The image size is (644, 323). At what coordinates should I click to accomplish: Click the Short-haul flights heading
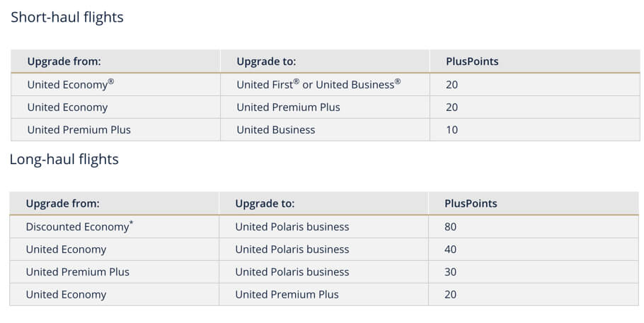click(x=67, y=17)
